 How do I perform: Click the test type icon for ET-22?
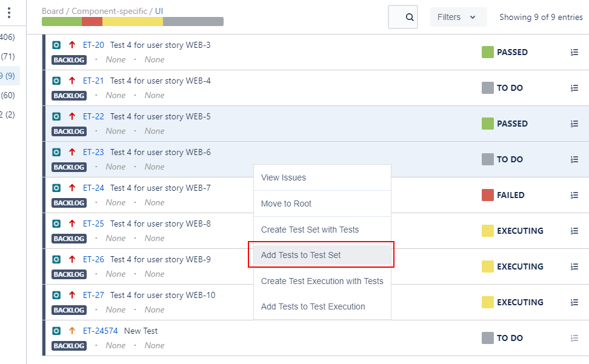56,116
